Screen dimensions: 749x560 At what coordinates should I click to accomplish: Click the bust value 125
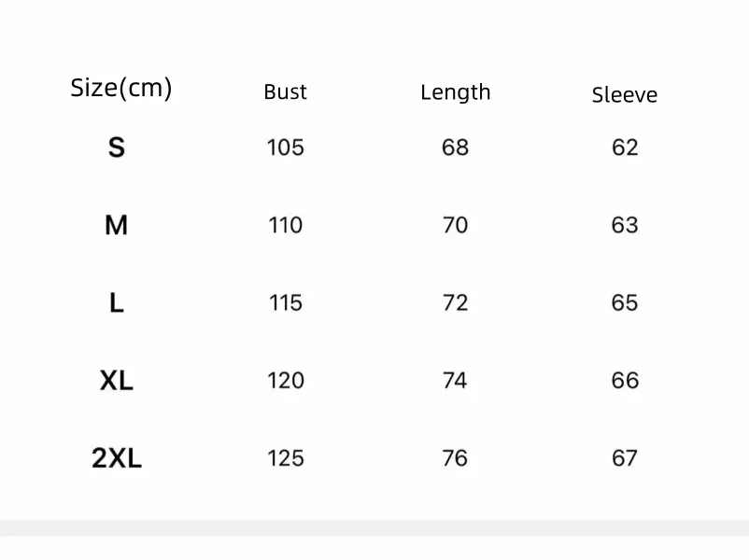285,458
